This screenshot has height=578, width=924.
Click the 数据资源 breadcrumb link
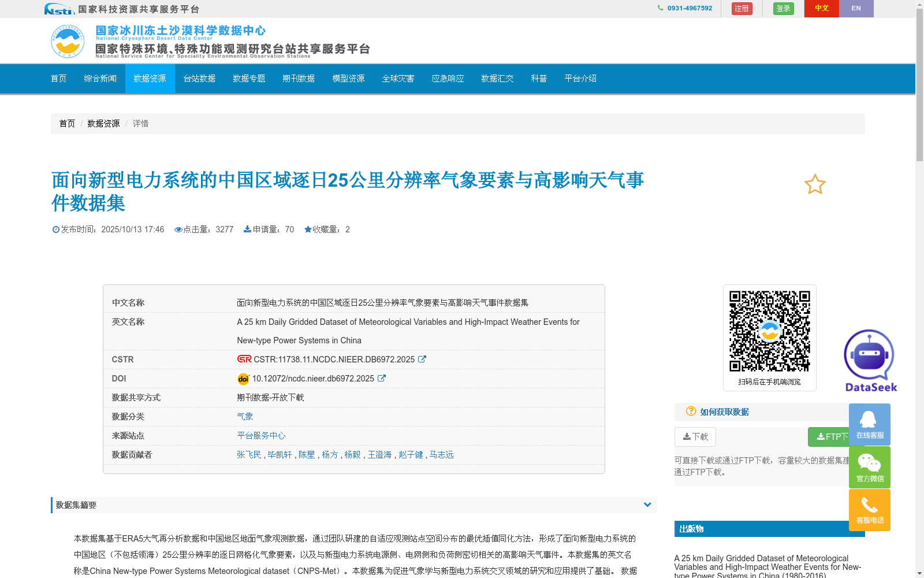(103, 124)
